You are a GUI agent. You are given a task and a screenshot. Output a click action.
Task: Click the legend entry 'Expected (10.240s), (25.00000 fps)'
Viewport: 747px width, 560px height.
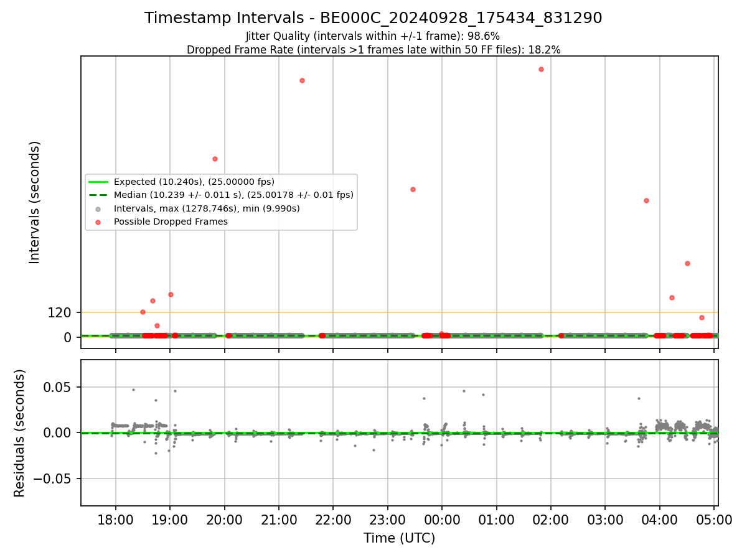[x=194, y=182]
